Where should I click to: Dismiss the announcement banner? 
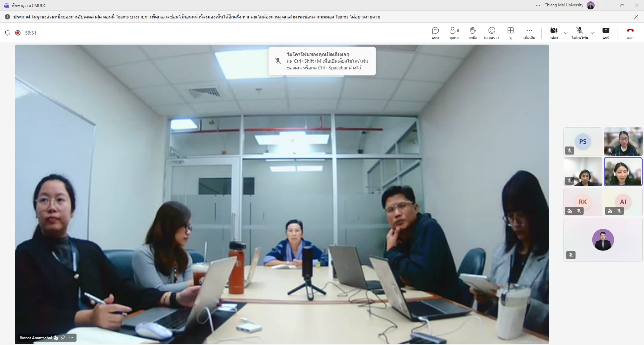pos(636,17)
